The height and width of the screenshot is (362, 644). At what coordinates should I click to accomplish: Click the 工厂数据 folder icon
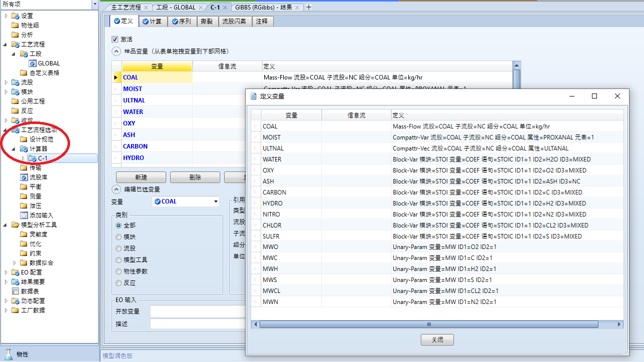point(15,310)
